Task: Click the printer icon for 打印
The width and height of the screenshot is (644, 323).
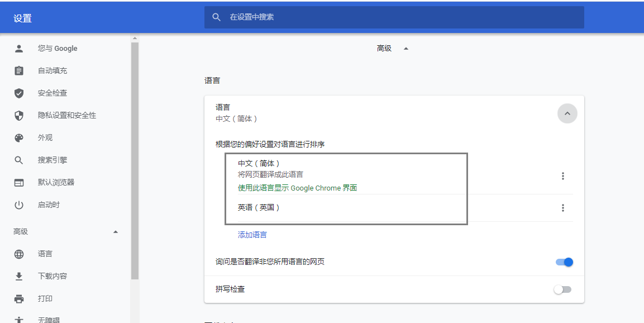Action: pos(19,299)
